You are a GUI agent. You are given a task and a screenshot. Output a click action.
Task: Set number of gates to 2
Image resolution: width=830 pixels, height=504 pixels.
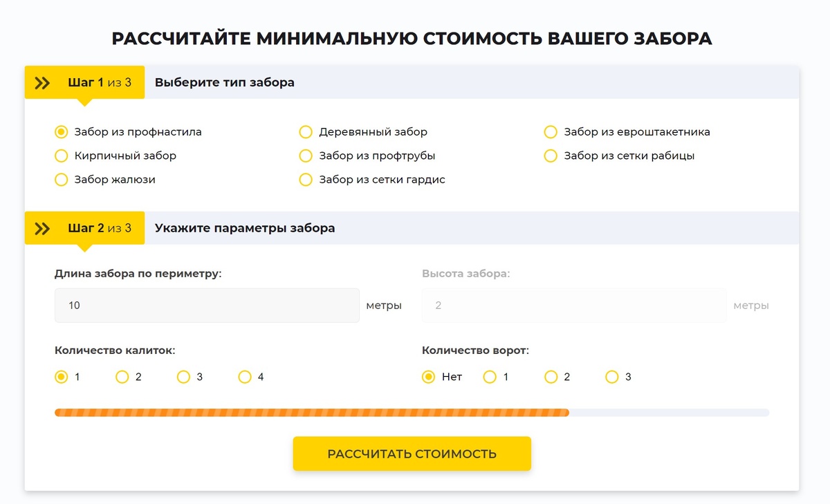551,377
